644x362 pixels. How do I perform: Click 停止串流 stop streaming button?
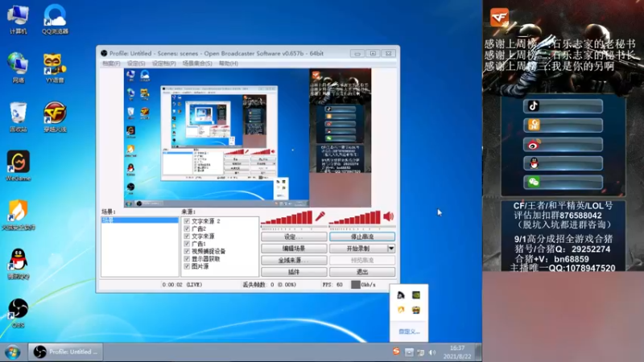362,237
